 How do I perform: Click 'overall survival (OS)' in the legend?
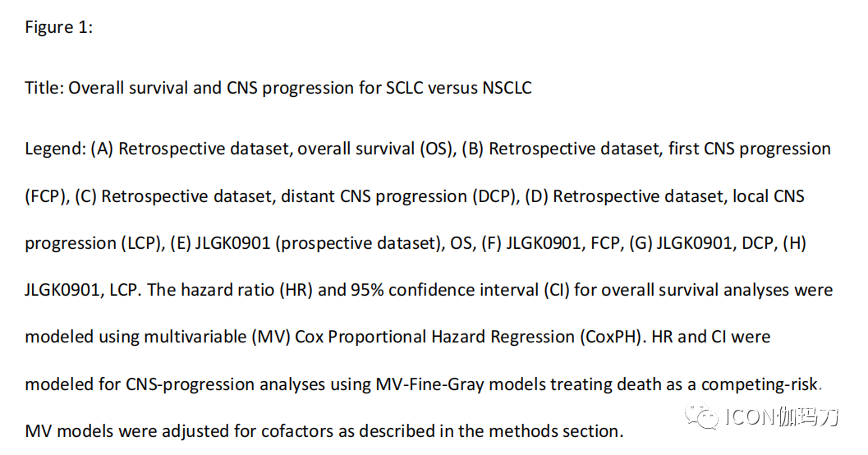coord(376,149)
